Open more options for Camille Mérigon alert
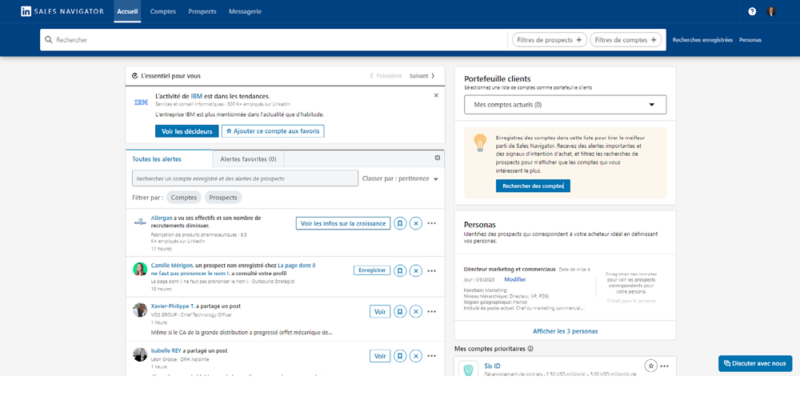800x400 pixels. tap(432, 270)
